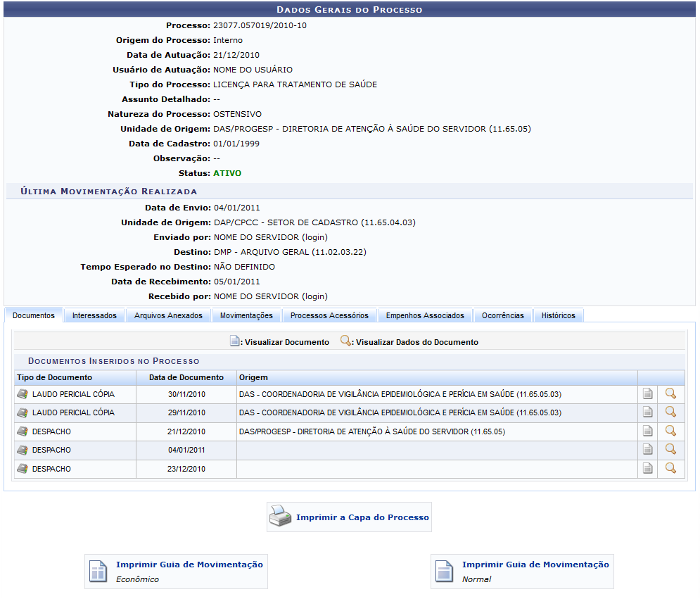Click the green ATIVO status
The height and width of the screenshot is (599, 700).
(227, 173)
